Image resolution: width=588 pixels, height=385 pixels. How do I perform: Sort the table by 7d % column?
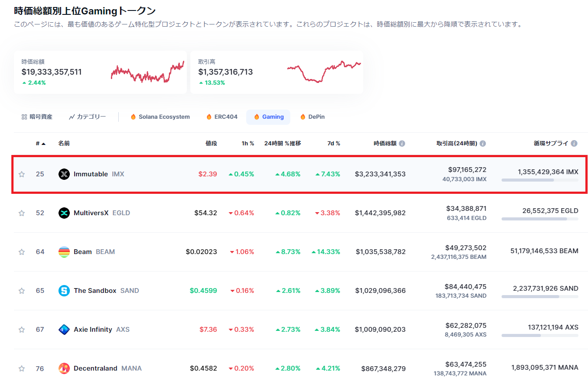tap(333, 143)
